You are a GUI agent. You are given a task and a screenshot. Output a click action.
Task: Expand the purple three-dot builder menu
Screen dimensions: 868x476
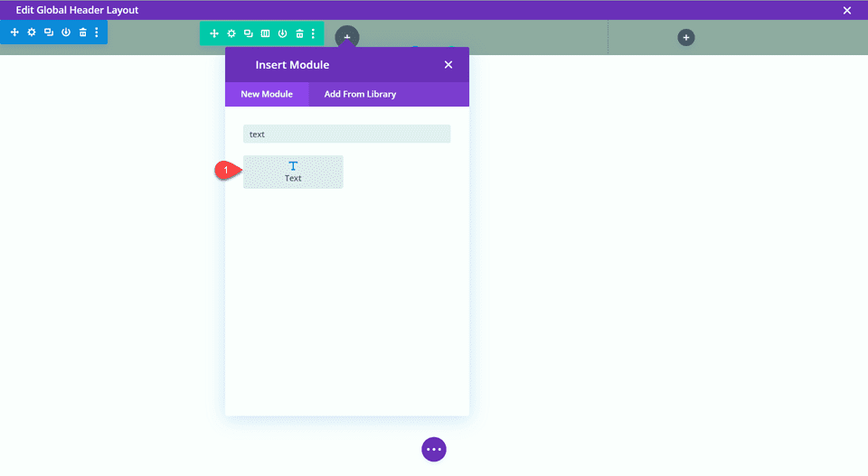pos(434,449)
